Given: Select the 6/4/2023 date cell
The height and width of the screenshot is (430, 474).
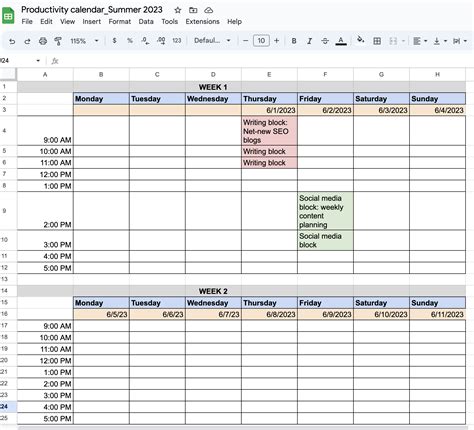Looking at the screenshot, I should pyautogui.click(x=437, y=110).
